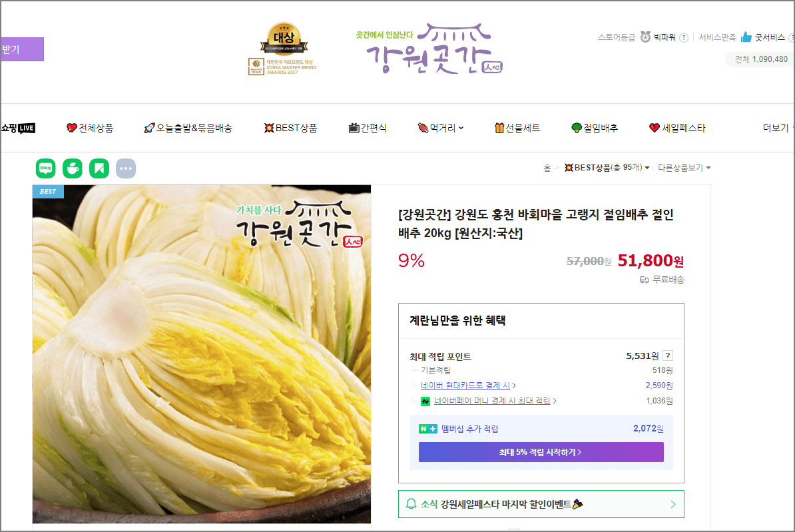Screen dimensions: 795x532
Task: Click the green Keep bookmark icon
Action: click(x=99, y=168)
